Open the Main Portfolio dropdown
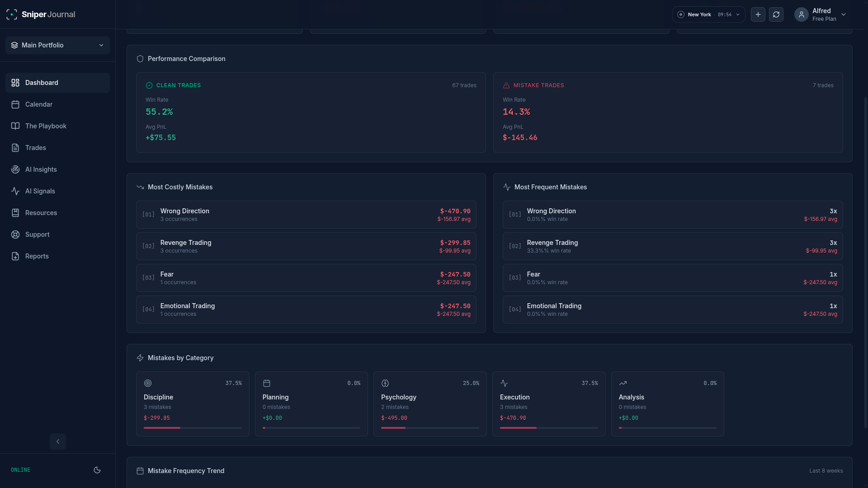The height and width of the screenshot is (488, 868). [x=57, y=45]
